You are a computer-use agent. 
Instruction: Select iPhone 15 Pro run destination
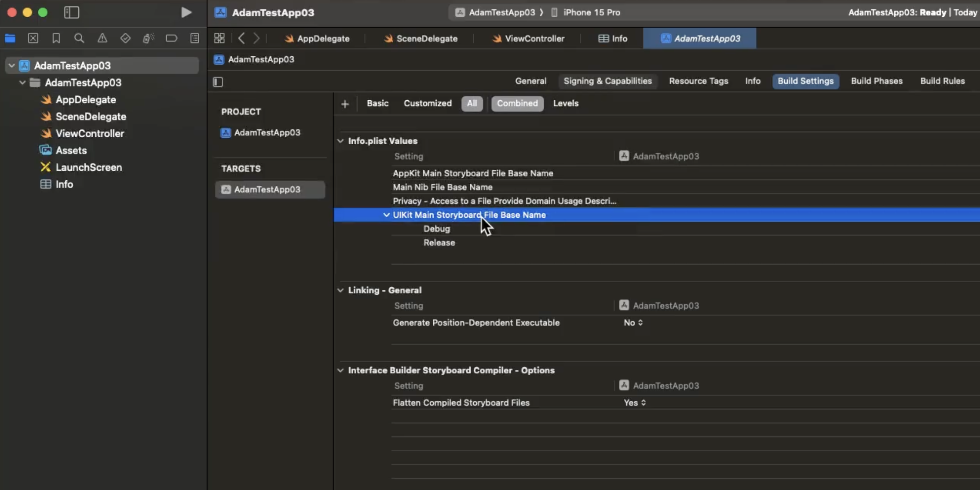[591, 12]
